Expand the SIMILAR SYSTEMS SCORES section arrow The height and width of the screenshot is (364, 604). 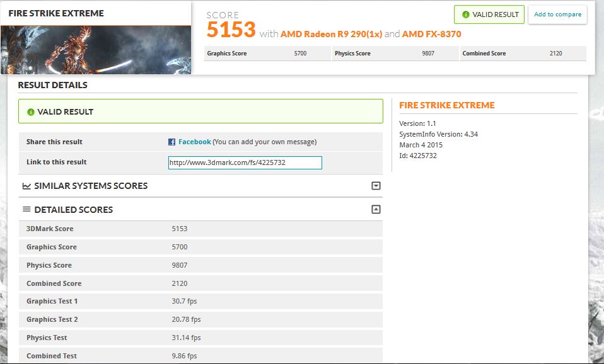tap(376, 186)
